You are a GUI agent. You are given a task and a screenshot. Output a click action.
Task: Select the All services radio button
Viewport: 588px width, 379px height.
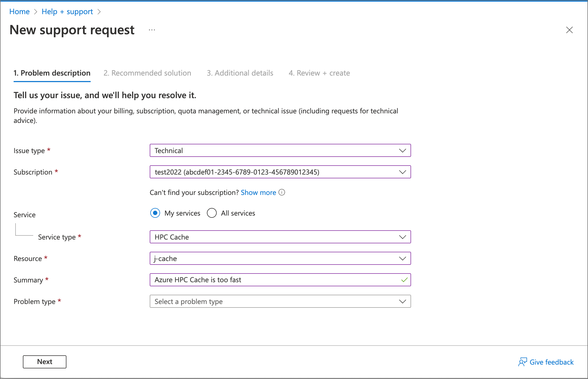point(212,213)
